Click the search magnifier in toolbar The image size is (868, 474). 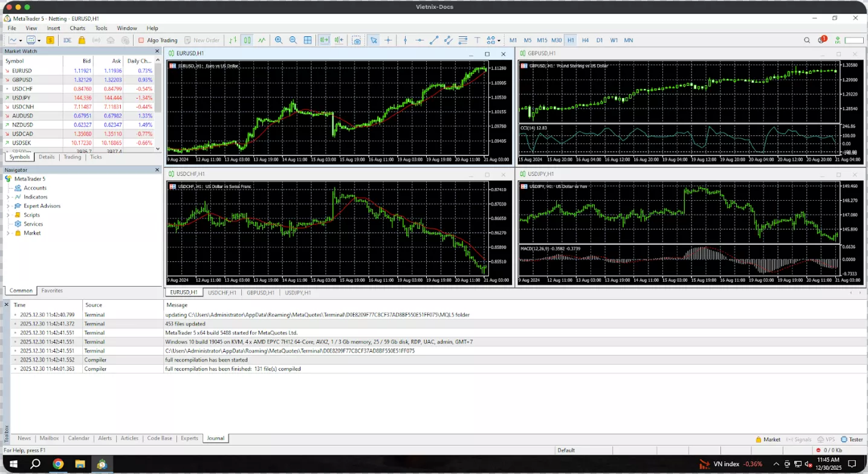coord(807,41)
